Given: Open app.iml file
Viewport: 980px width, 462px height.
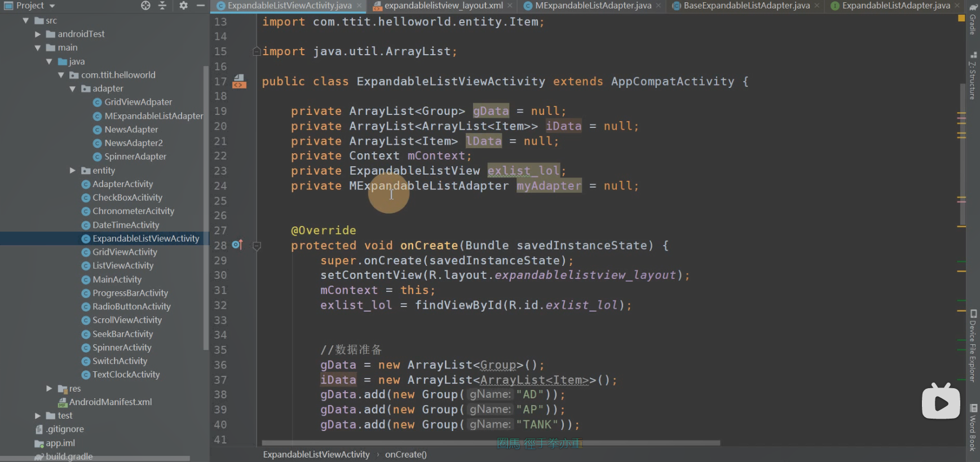Looking at the screenshot, I should [x=55, y=443].
